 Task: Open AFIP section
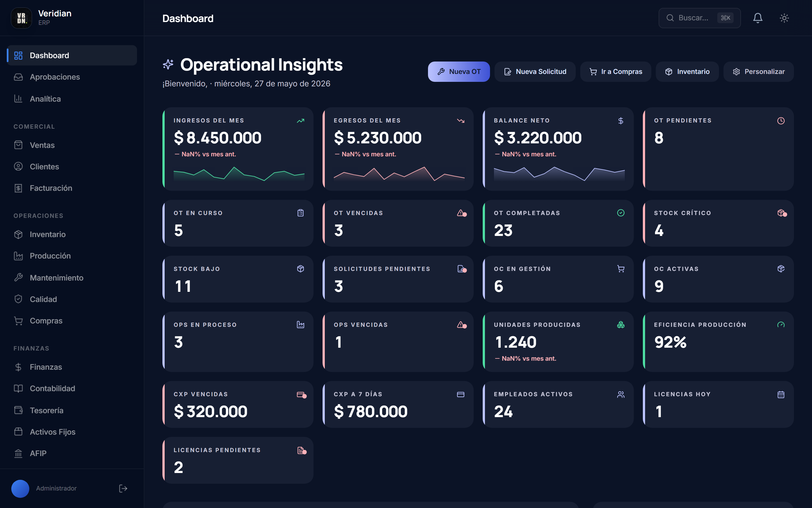coord(72,453)
